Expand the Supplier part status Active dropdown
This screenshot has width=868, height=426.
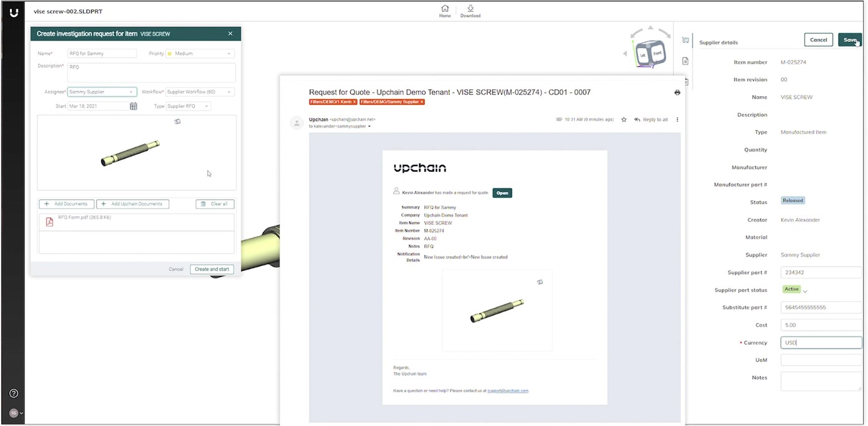click(x=805, y=291)
